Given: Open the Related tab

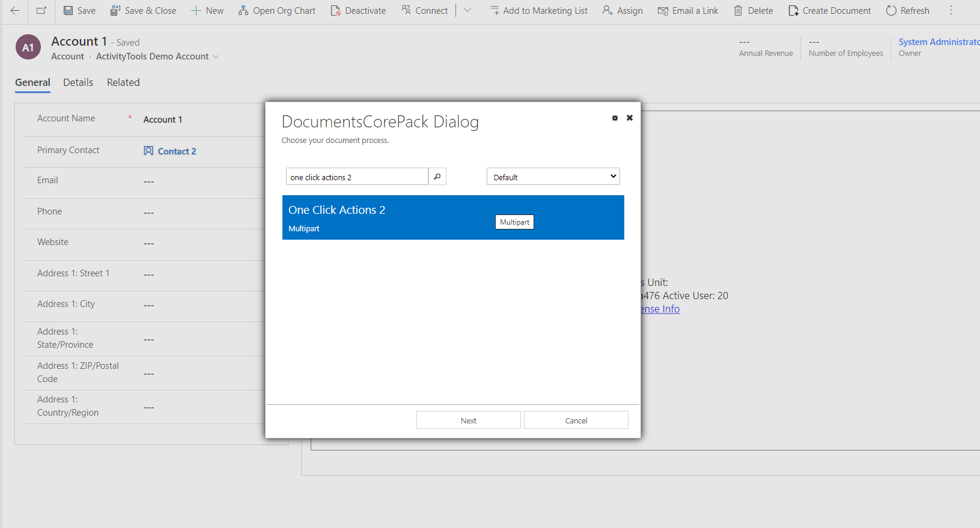Looking at the screenshot, I should click(123, 82).
